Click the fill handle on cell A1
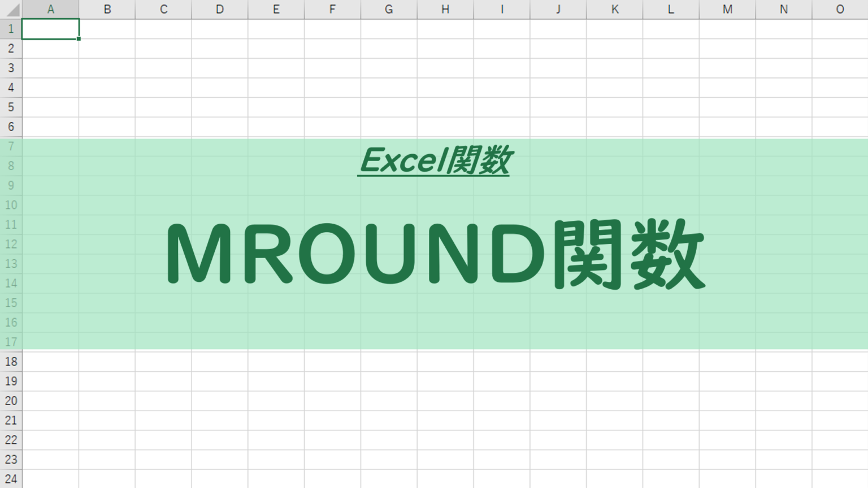 [79, 38]
